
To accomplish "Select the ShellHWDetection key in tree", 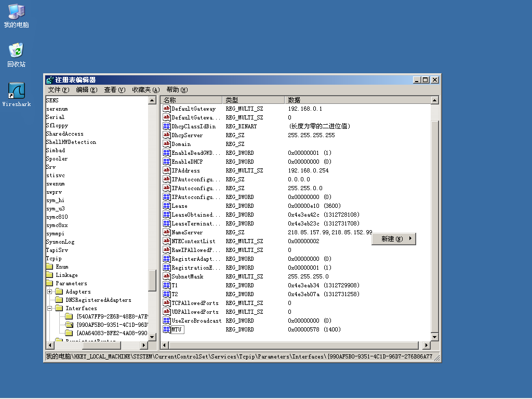I will click(71, 142).
